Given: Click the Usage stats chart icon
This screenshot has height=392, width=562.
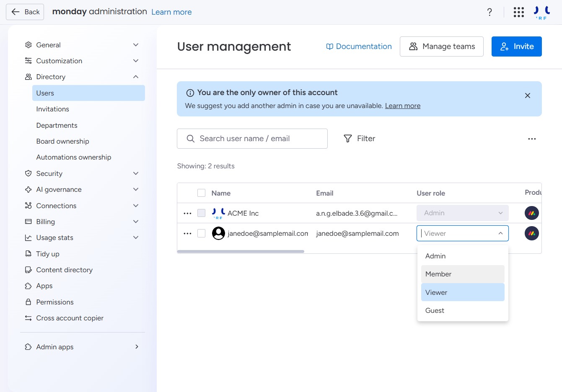Looking at the screenshot, I should (x=28, y=237).
